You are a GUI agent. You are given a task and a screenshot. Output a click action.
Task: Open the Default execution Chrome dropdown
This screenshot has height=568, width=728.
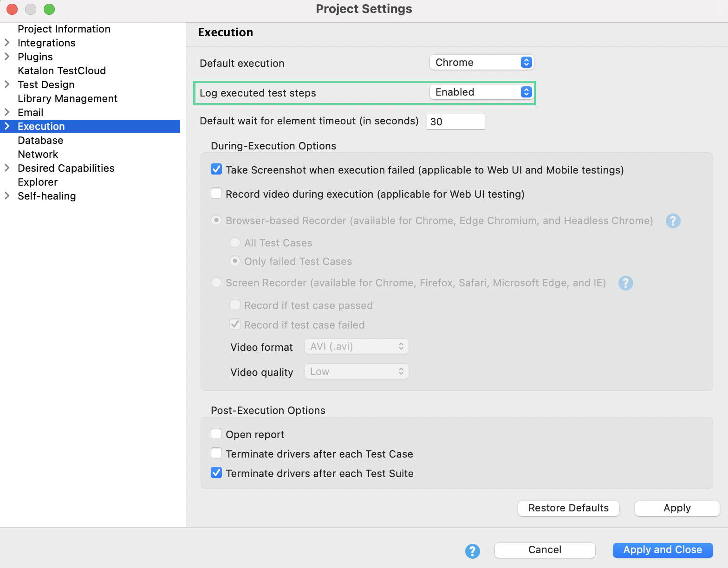tap(481, 62)
